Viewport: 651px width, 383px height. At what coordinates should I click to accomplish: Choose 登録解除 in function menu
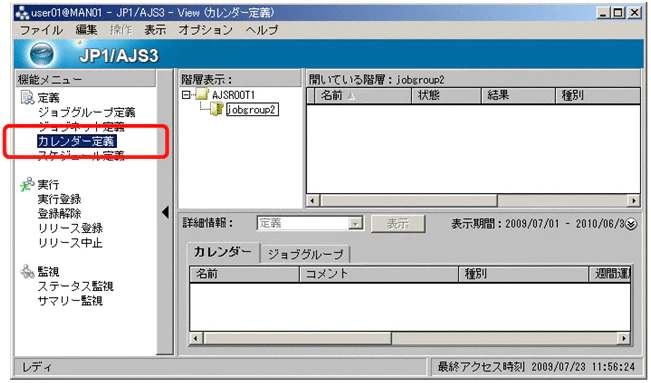pos(59,214)
